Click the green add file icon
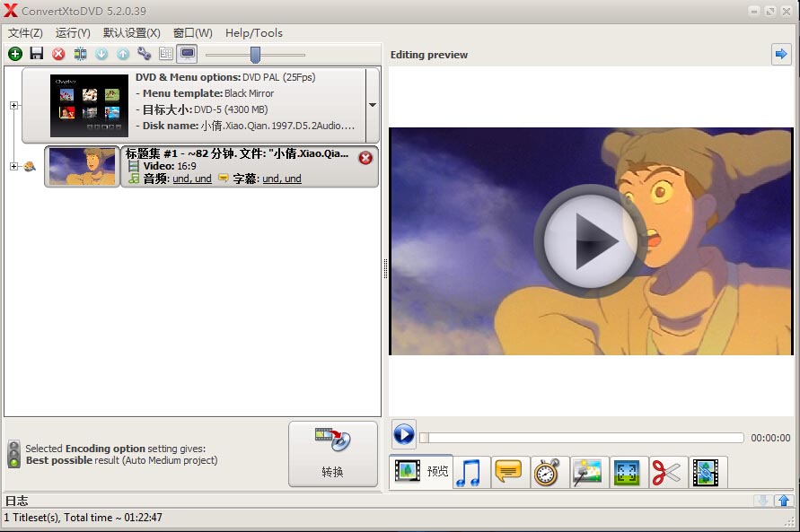 tap(15, 54)
